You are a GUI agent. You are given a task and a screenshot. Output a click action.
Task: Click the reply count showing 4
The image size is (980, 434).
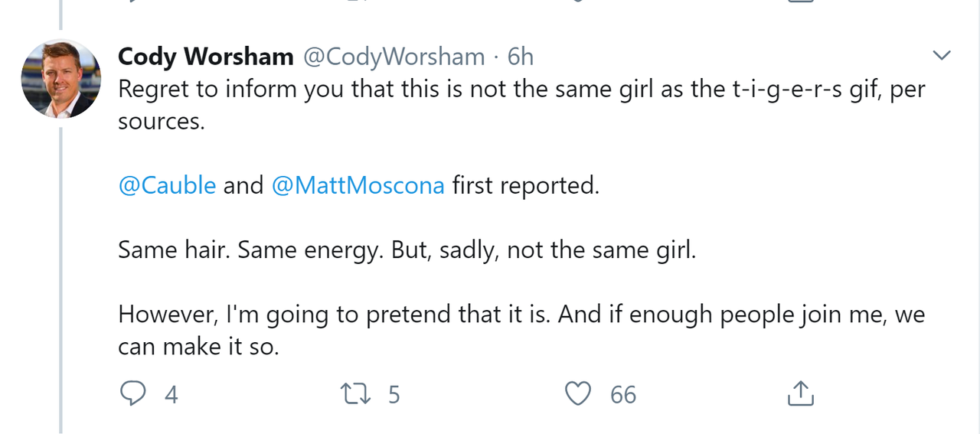pyautogui.click(x=171, y=394)
